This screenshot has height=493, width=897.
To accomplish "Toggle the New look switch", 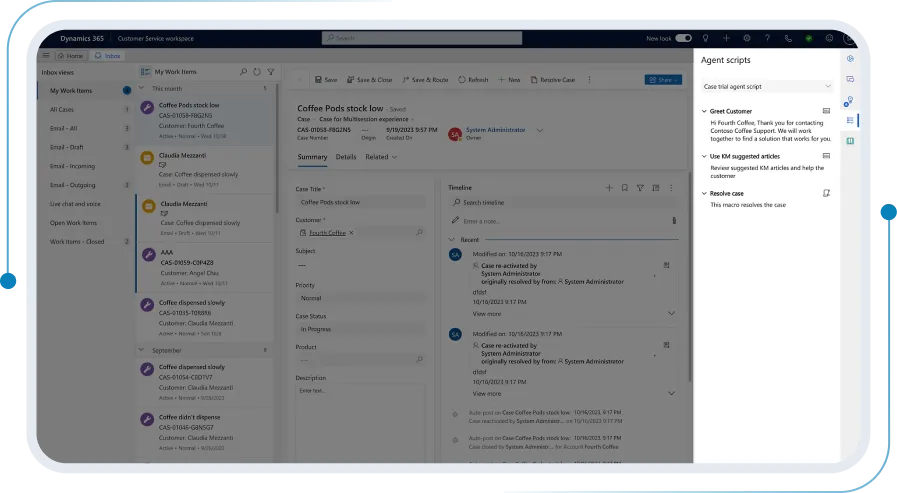I will click(683, 38).
